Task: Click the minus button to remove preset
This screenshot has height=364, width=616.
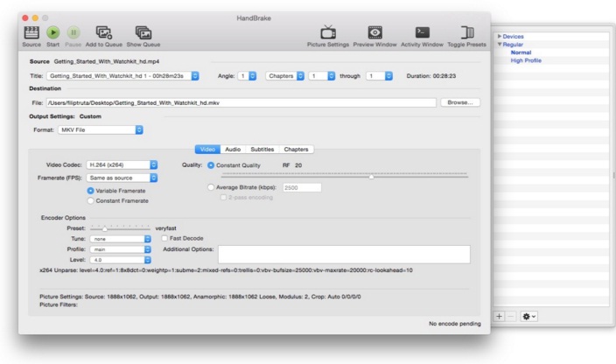Action: [510, 316]
